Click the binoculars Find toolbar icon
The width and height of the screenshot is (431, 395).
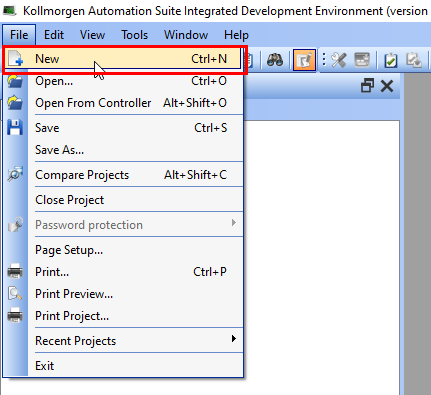(x=275, y=60)
